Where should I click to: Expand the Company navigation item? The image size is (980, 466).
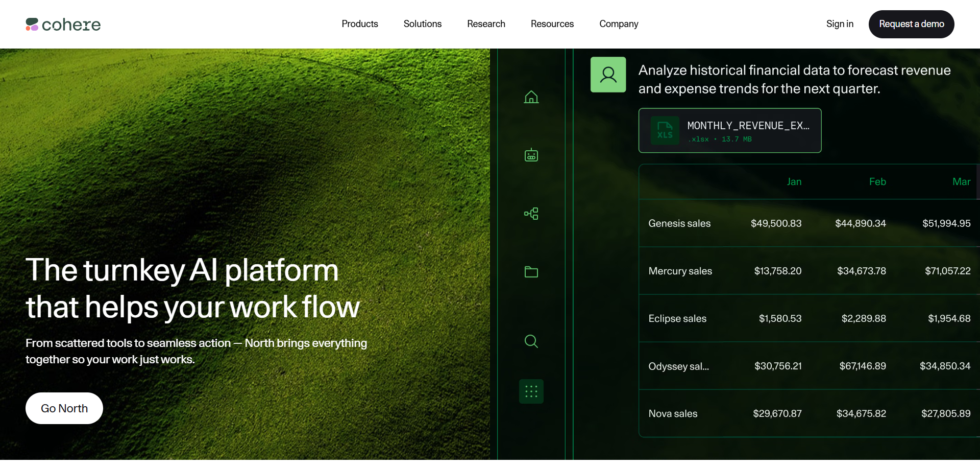coord(619,24)
